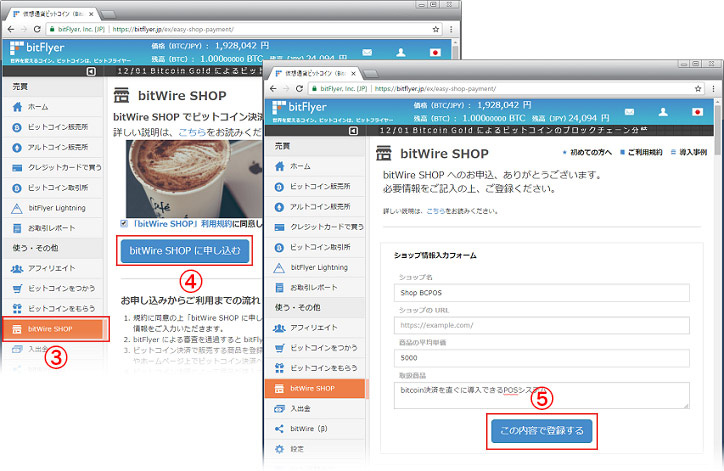Open Chrome menu dots in front window
Screen dimensions: 724x471
713,89
